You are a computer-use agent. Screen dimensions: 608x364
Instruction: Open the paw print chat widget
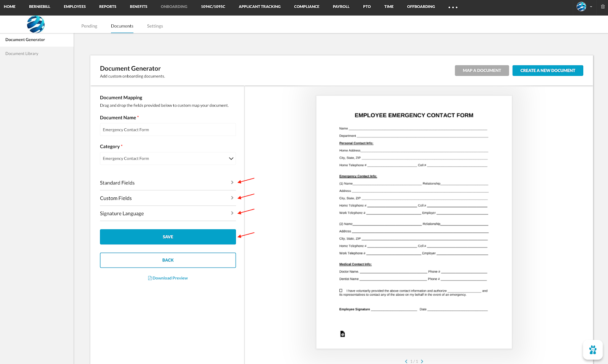(x=593, y=350)
